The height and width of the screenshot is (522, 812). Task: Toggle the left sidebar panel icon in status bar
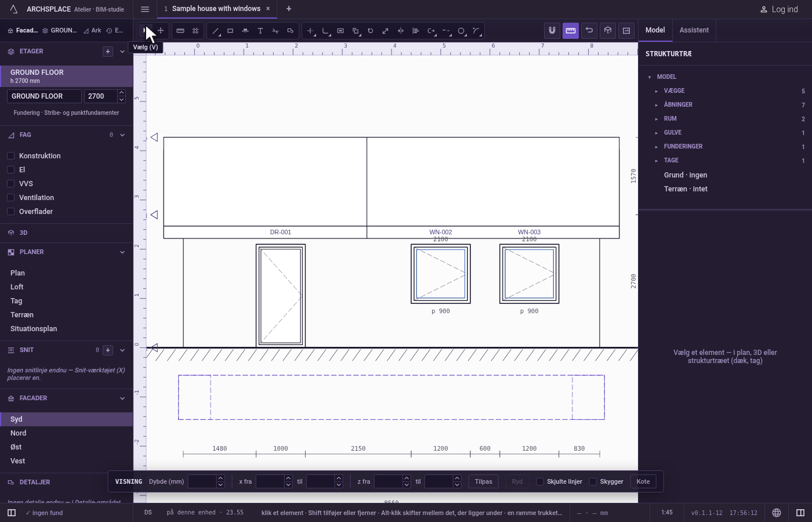[x=12, y=513]
